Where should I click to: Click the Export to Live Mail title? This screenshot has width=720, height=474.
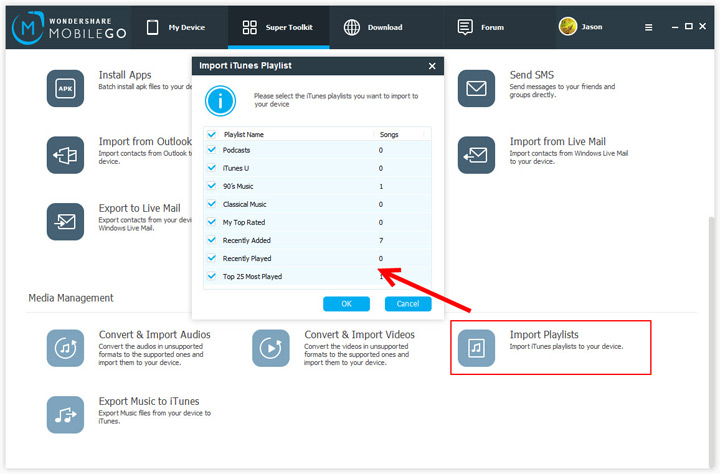tap(140, 208)
